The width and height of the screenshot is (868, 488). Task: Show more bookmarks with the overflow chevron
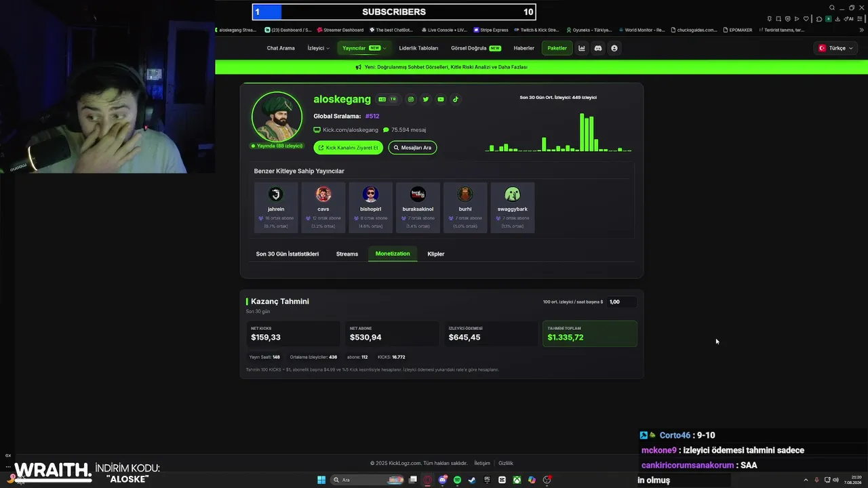pos(862,30)
